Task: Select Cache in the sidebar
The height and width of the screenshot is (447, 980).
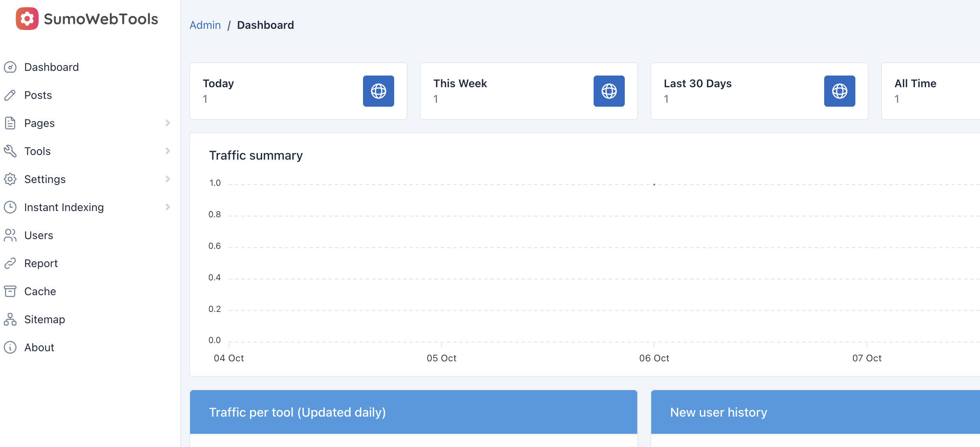Action: [40, 292]
